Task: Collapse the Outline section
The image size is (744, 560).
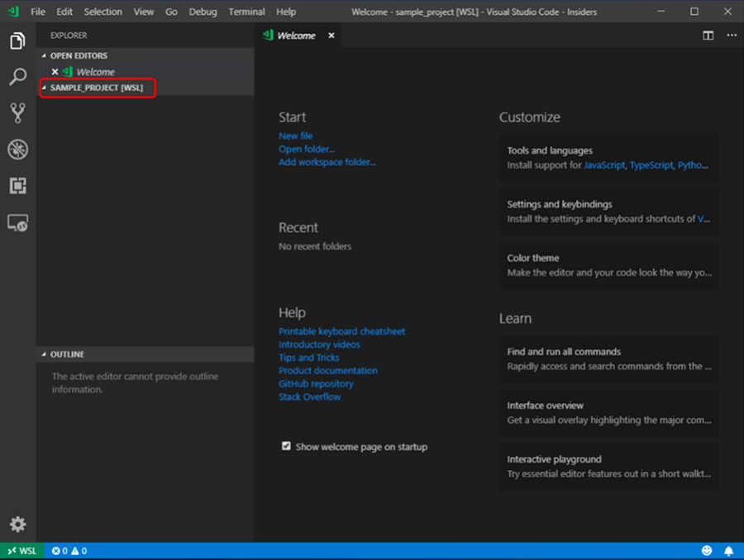Action: point(44,354)
